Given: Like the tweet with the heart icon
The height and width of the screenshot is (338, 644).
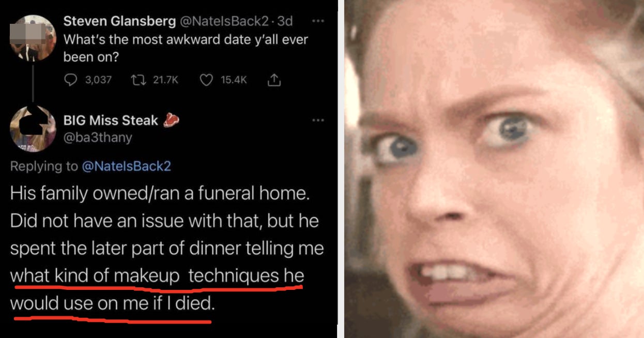Looking at the screenshot, I should pos(206,80).
